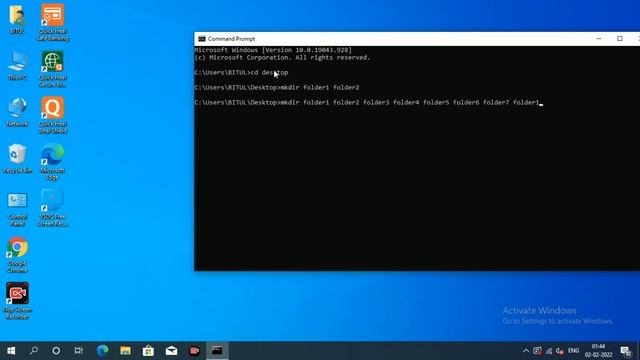Open Mail app from taskbar

click(171, 351)
